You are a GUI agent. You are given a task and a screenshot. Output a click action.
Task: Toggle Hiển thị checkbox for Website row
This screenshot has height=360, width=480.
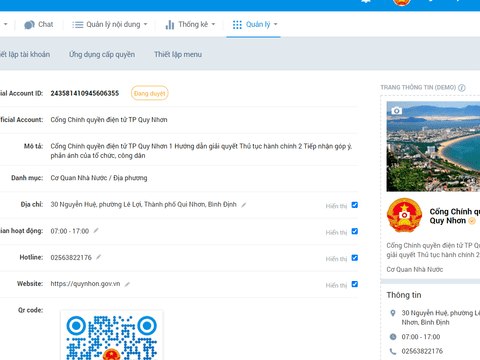click(355, 284)
